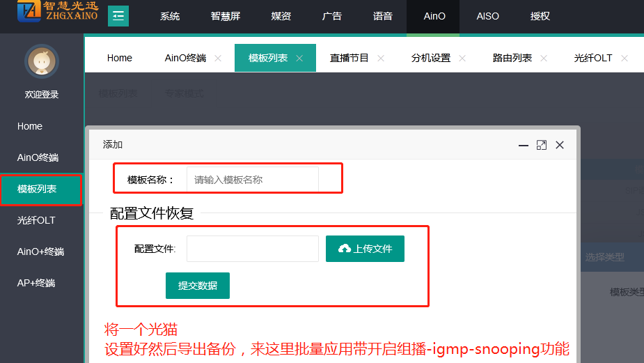644x363 pixels.
Task: Open the 智慧屏 top menu
Action: pos(226,16)
